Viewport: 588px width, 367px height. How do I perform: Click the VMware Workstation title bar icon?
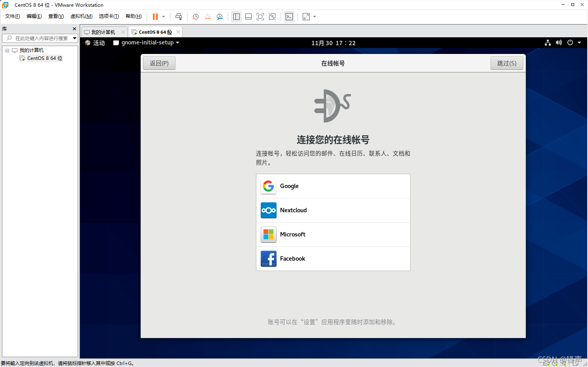pyautogui.click(x=5, y=5)
